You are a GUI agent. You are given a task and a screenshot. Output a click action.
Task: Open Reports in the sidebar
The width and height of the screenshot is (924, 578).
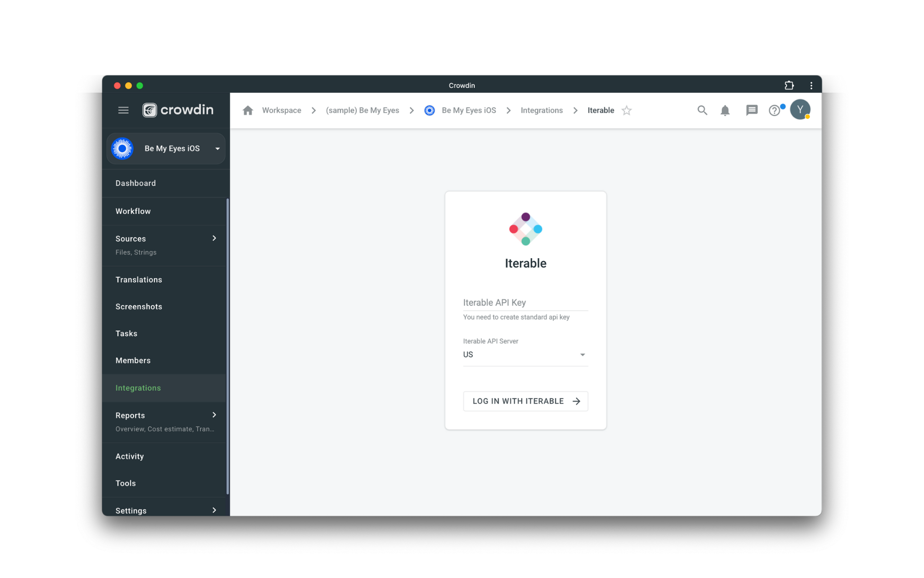pyautogui.click(x=164, y=422)
